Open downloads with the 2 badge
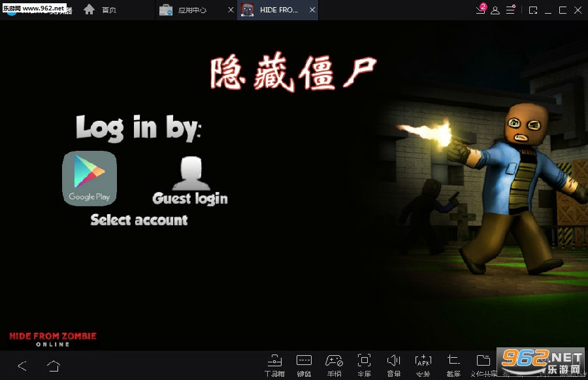The height and width of the screenshot is (380, 588). [480, 9]
